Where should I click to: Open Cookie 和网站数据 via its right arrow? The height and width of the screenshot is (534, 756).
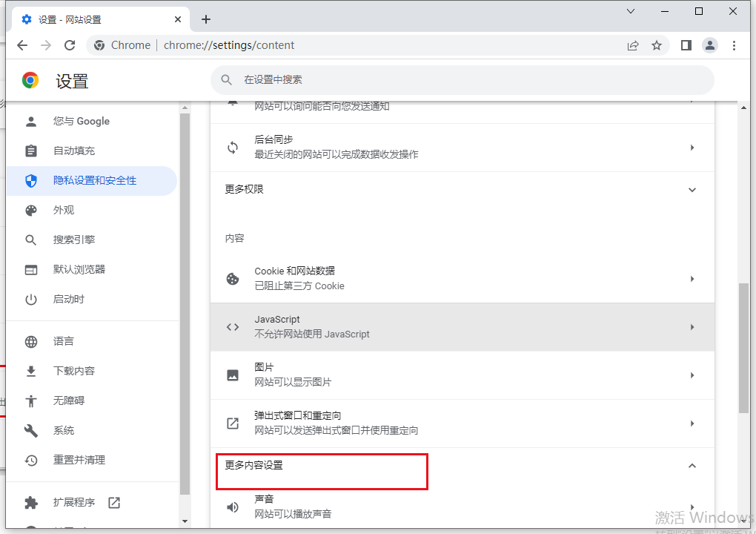point(692,279)
